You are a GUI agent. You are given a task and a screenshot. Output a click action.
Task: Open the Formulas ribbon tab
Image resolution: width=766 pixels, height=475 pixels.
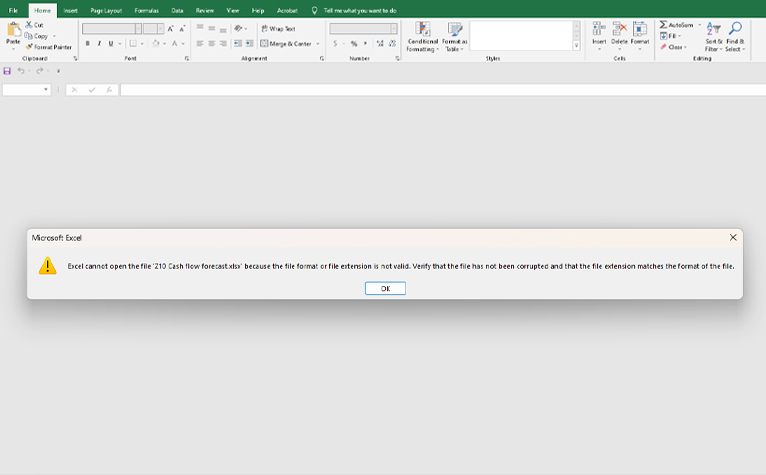tap(146, 10)
